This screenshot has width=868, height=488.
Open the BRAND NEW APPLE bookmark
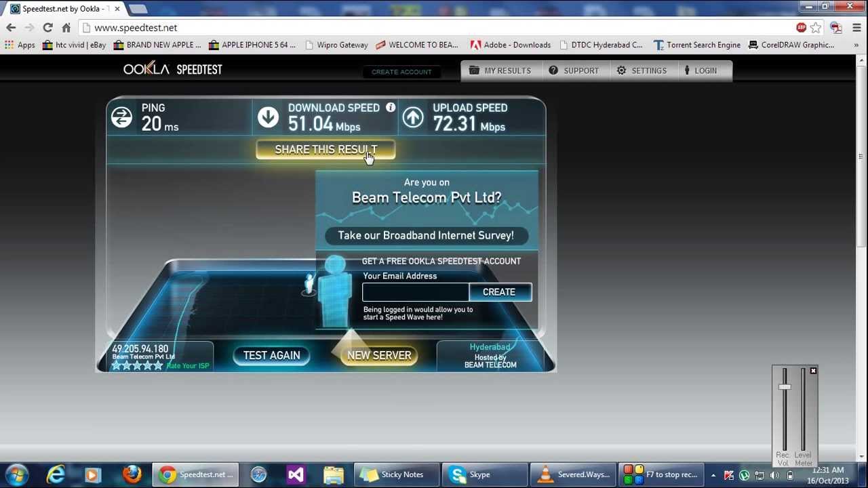[x=157, y=45]
